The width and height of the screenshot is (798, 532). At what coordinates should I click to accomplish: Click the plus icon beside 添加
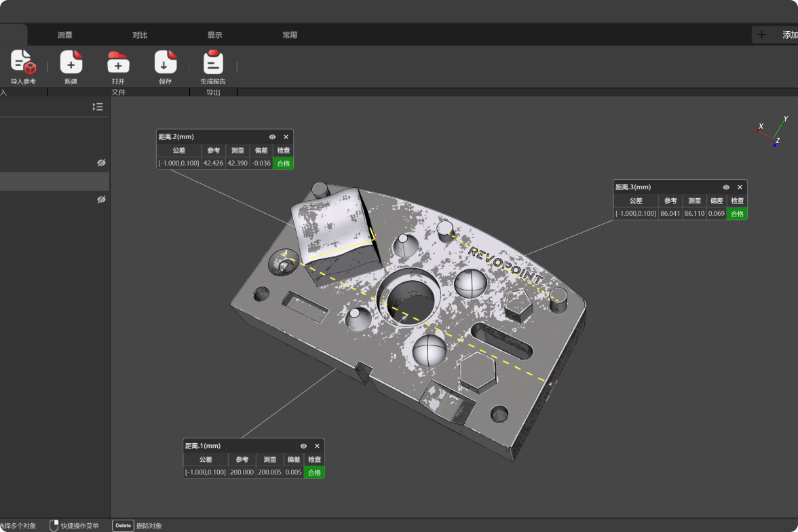761,35
